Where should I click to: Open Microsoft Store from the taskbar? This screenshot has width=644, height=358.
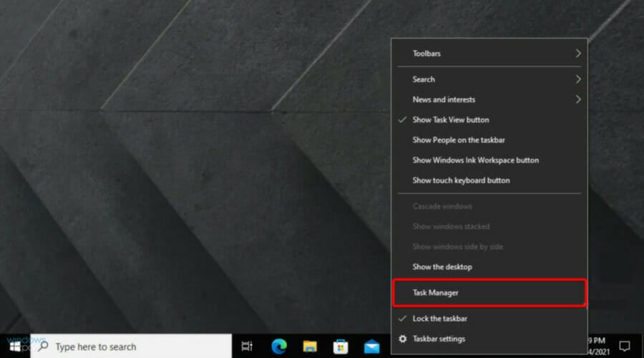coord(341,347)
